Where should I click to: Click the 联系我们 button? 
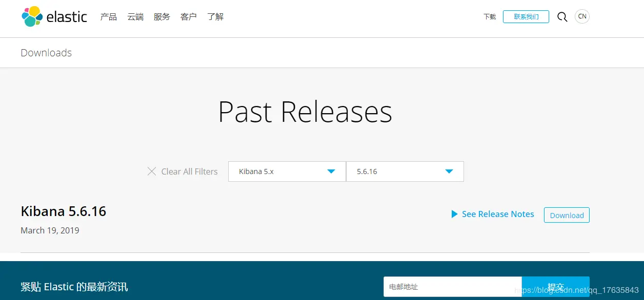[x=526, y=17]
